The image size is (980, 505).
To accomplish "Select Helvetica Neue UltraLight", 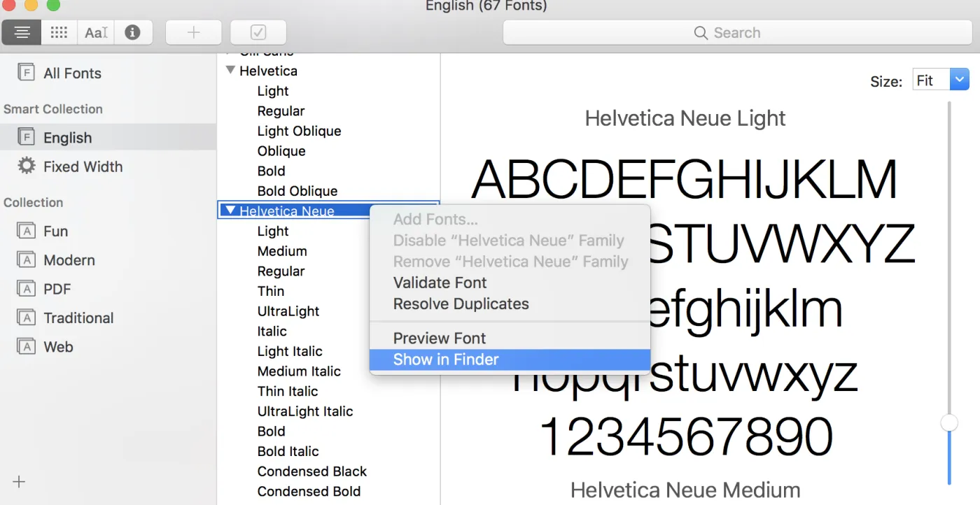I will point(288,311).
